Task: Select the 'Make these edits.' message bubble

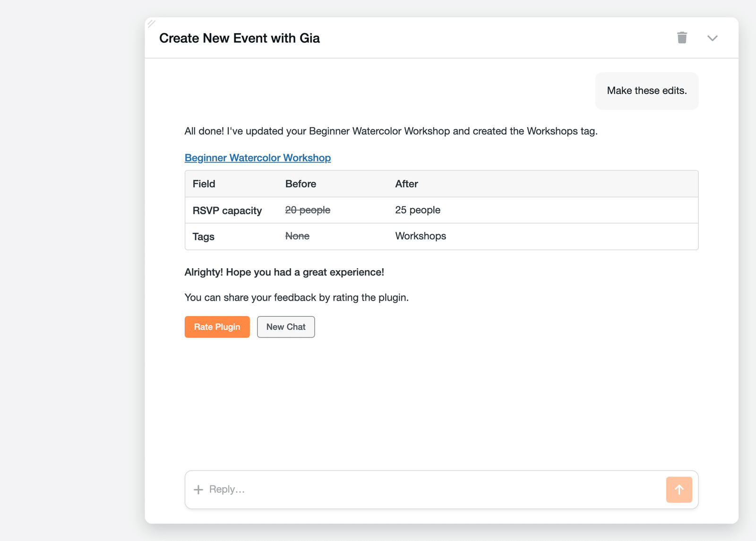Action: pyautogui.click(x=647, y=91)
